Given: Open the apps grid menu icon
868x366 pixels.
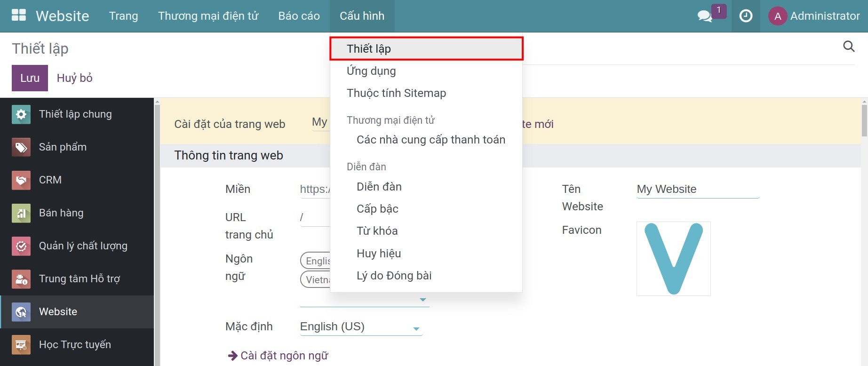Looking at the screenshot, I should coord(19,16).
